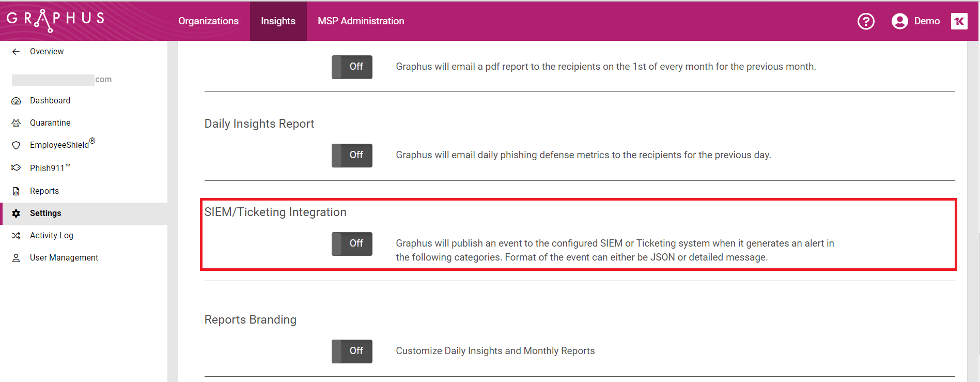Click the Demo user avatar icon

click(x=899, y=21)
